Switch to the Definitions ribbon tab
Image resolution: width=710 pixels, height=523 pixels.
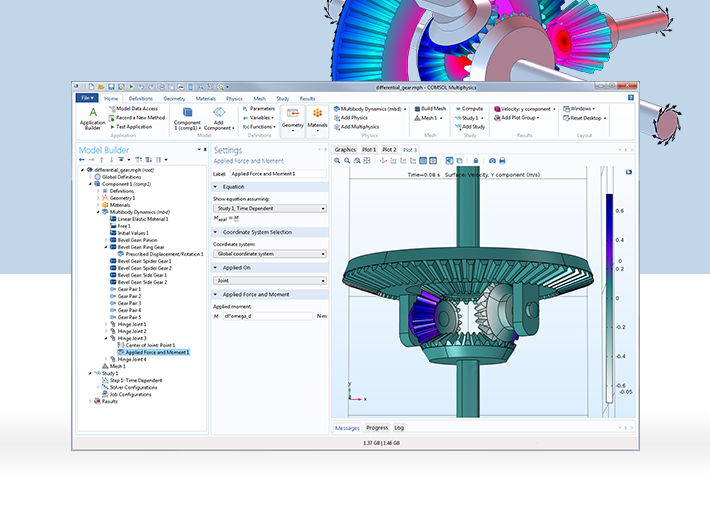point(141,98)
